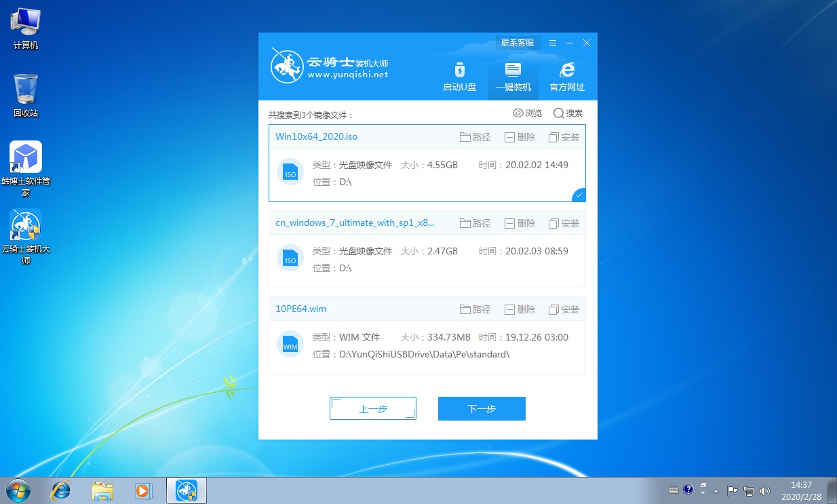The width and height of the screenshot is (837, 504).
Task: Click the time 20.02.02 14:49
Action: click(537, 165)
